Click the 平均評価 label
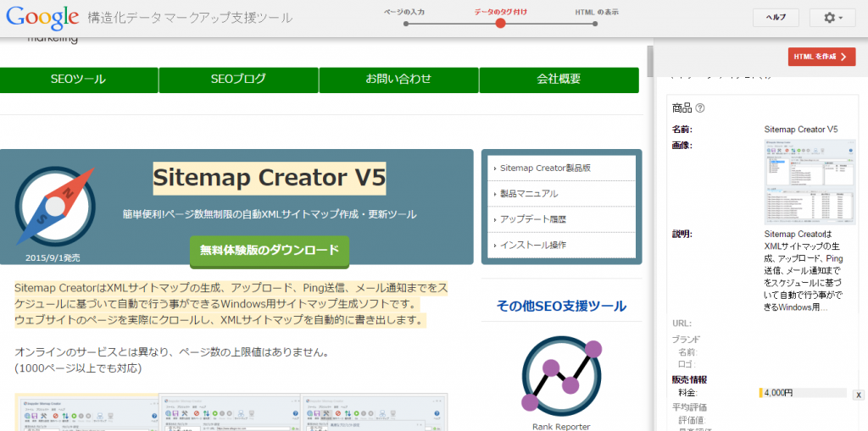This screenshot has height=431, width=868. click(689, 408)
